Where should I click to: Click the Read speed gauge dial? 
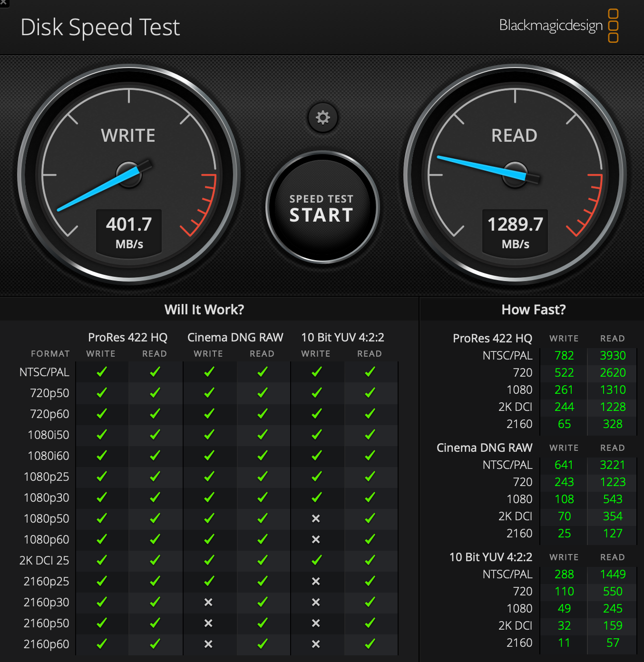pyautogui.click(x=515, y=175)
